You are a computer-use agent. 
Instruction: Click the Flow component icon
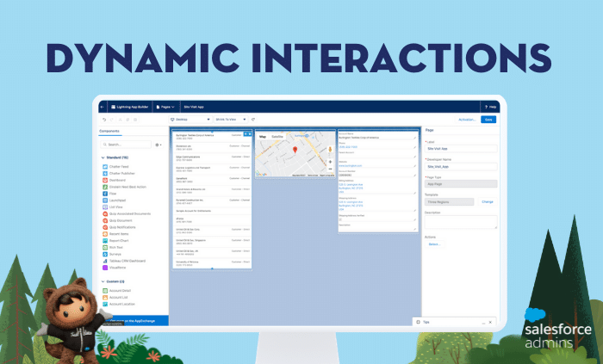pyautogui.click(x=104, y=194)
